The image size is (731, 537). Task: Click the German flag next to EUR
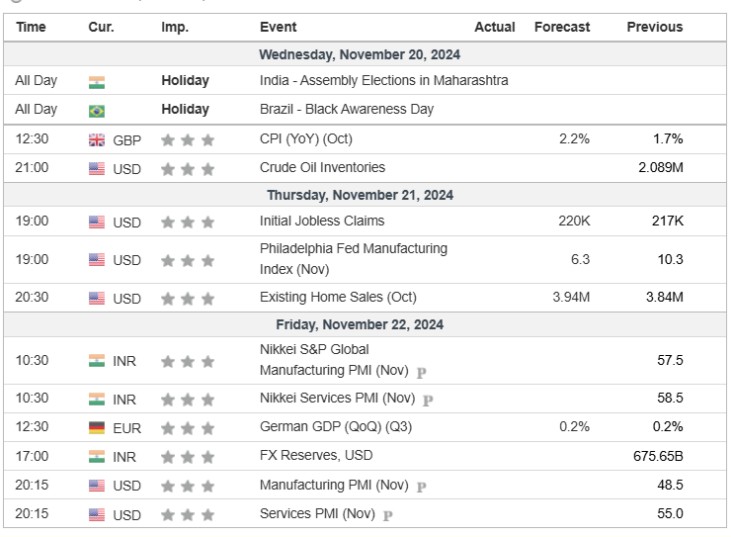click(x=97, y=427)
